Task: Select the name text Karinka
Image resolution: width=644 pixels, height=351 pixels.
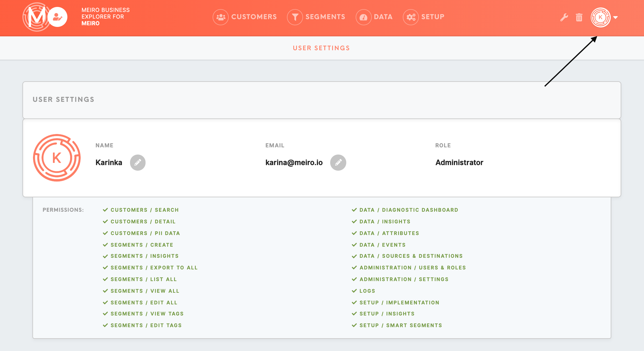Action: click(109, 163)
